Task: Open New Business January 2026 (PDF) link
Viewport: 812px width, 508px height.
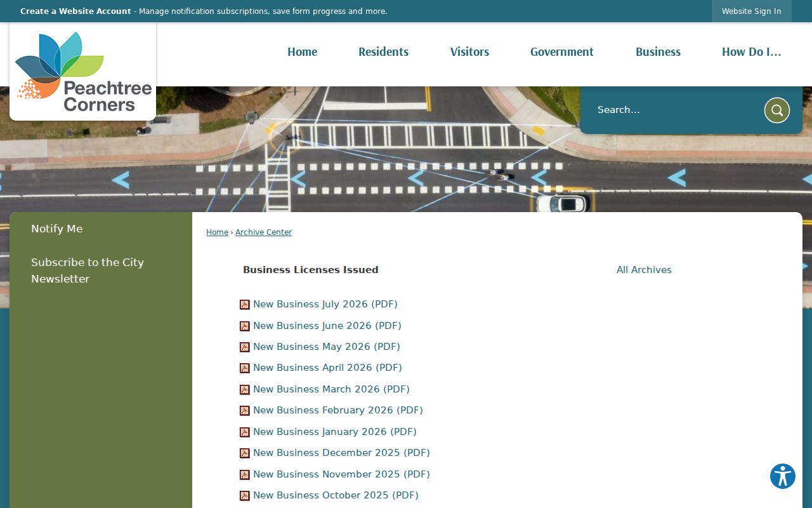Action: tap(334, 432)
